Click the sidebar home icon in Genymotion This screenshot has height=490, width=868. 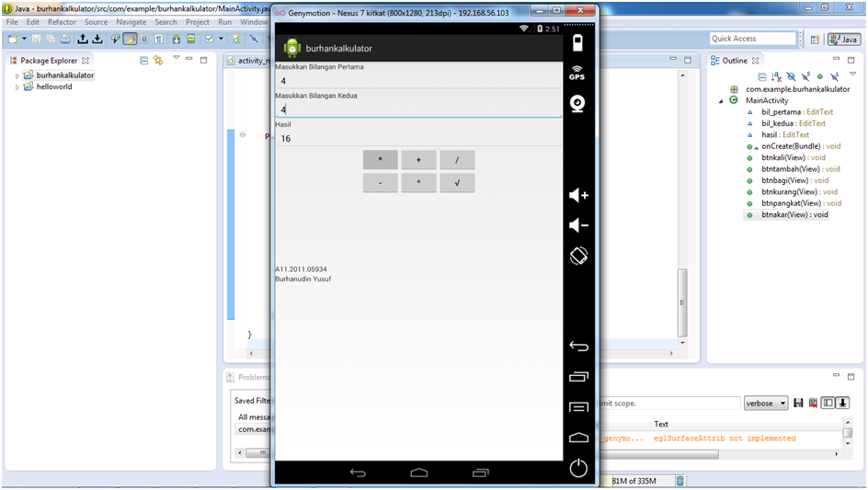[578, 438]
